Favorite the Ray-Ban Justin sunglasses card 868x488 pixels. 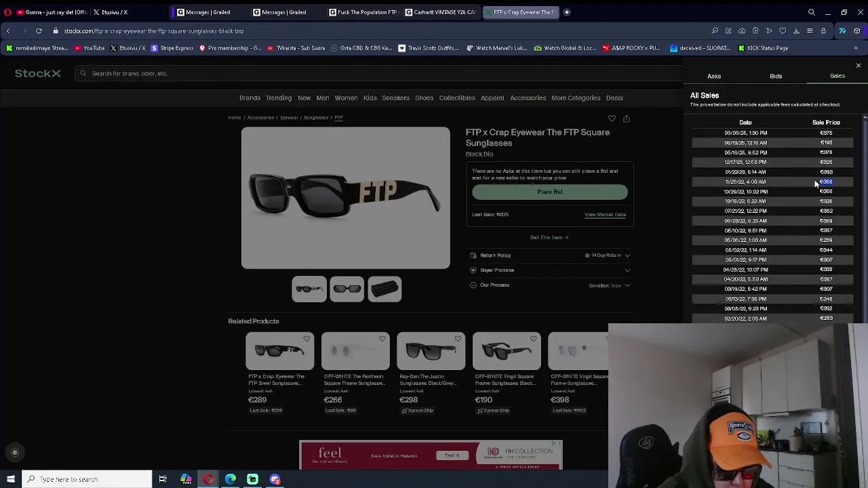click(x=458, y=339)
